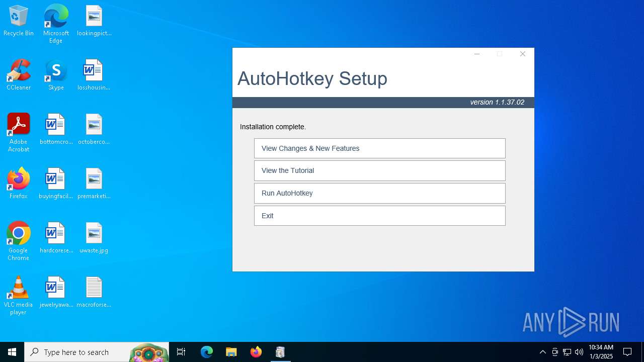Launch Run AutoHotkey option
The height and width of the screenshot is (362, 644).
[x=380, y=193]
